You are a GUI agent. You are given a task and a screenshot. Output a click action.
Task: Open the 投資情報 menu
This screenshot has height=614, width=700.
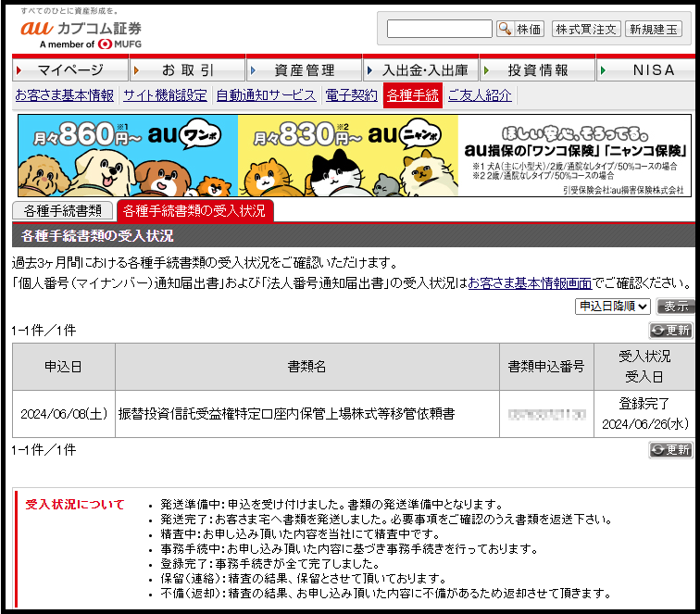coord(537,69)
